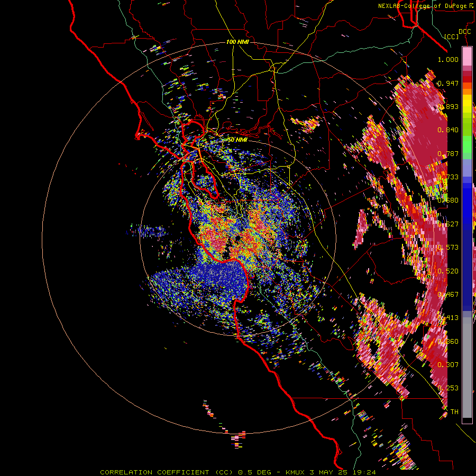Image resolution: width=476 pixels, height=476 pixels.
Task: Click the DCC label above the color bar
Action: pyautogui.click(x=464, y=32)
